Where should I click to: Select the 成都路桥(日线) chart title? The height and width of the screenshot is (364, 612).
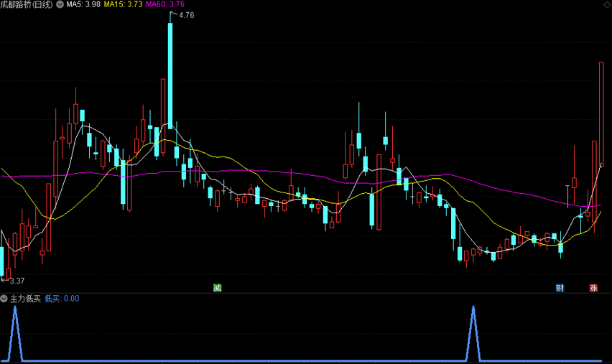point(27,5)
